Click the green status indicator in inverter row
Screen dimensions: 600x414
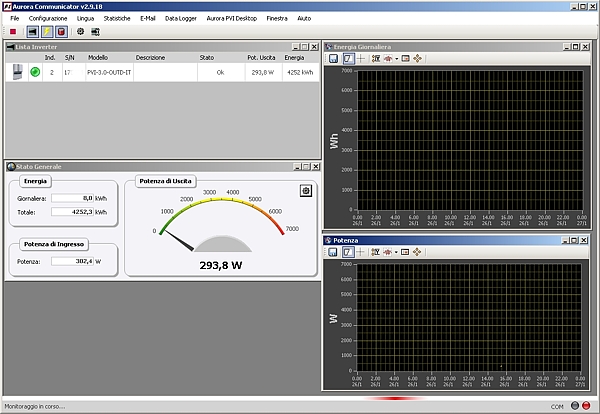pos(35,72)
